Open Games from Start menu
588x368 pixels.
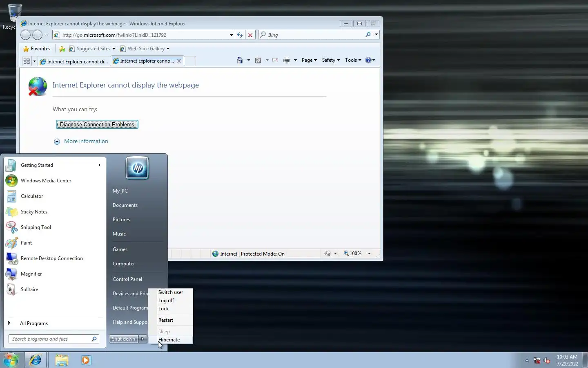coord(120,249)
